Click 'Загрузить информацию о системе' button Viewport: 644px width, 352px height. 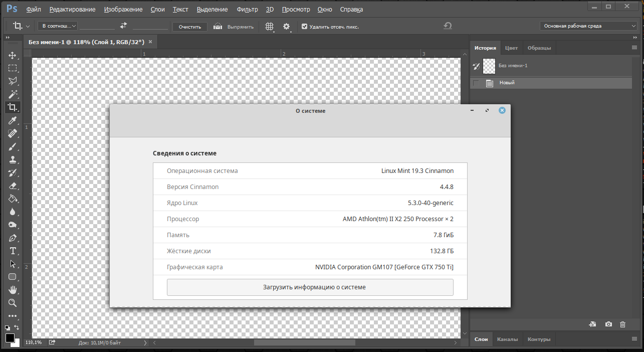click(x=310, y=287)
